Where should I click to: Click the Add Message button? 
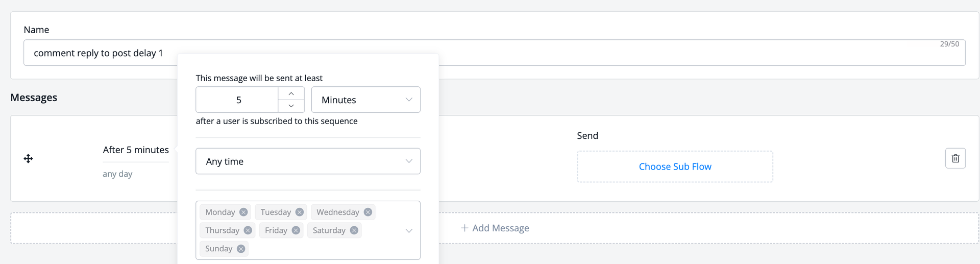pos(495,228)
